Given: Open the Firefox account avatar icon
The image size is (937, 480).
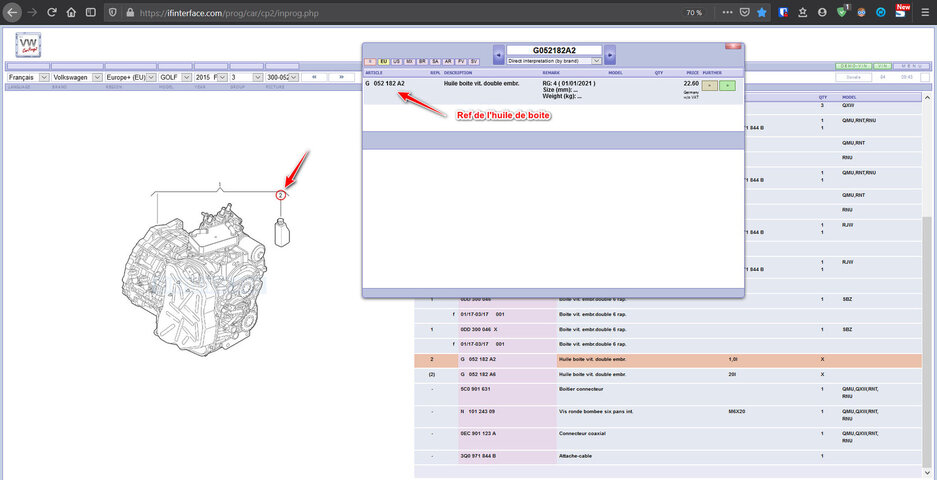Looking at the screenshot, I should coord(822,12).
